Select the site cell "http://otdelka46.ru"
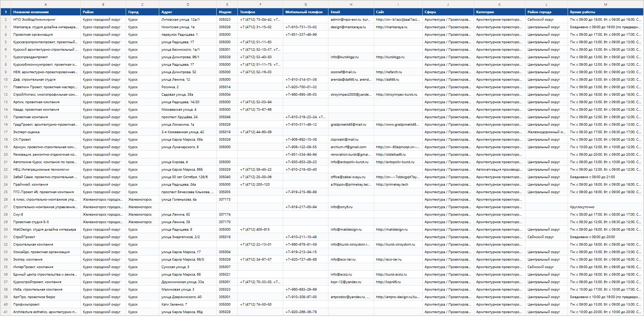The height and width of the screenshot is (322, 644). (x=398, y=155)
